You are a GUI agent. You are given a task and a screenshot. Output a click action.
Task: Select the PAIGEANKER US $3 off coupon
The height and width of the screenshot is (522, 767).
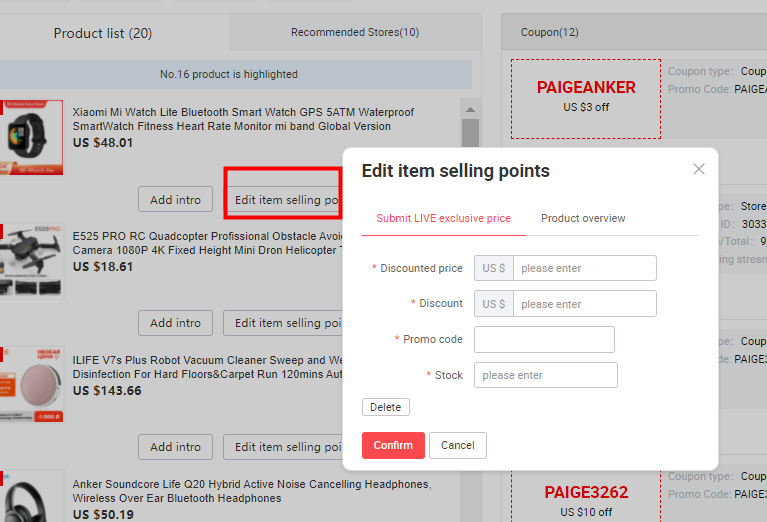click(586, 99)
